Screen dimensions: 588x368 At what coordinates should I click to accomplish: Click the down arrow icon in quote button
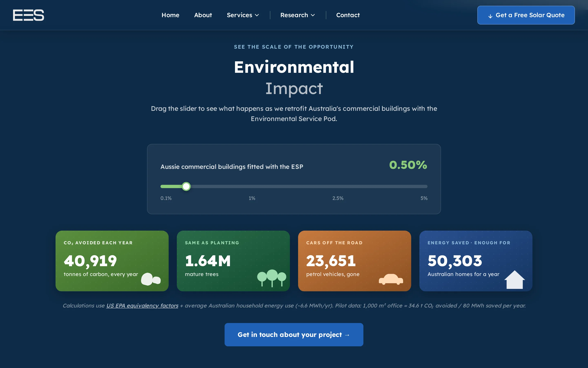coord(490,16)
